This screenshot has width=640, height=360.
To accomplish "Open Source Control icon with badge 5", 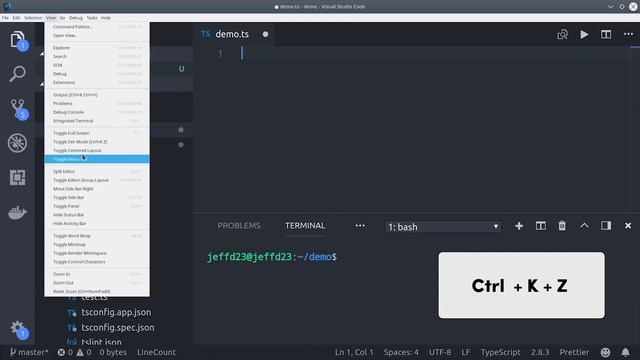I will click(x=18, y=109).
